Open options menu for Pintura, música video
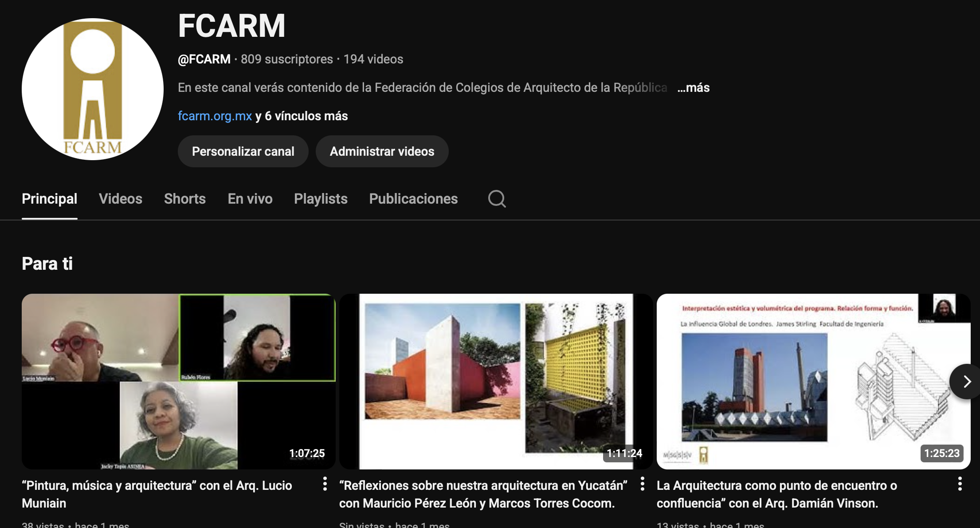Image resolution: width=980 pixels, height=528 pixels. coord(325,484)
